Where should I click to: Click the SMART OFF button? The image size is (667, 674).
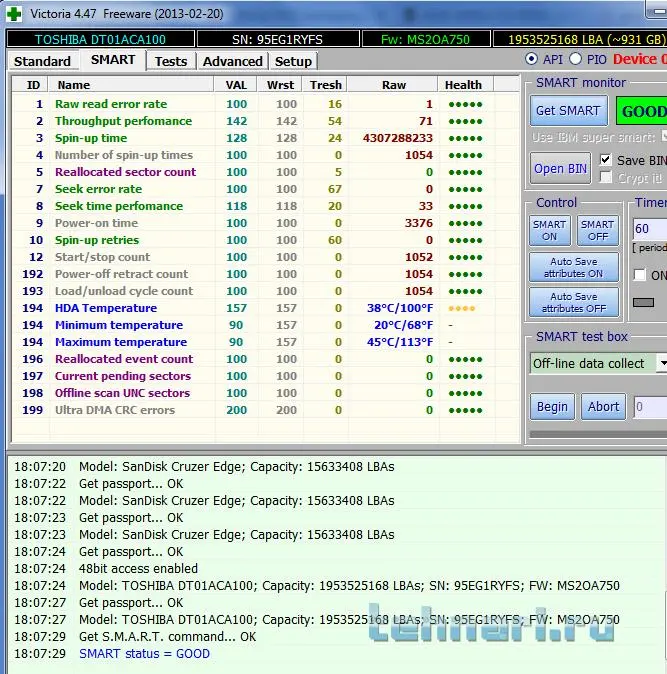coord(597,230)
